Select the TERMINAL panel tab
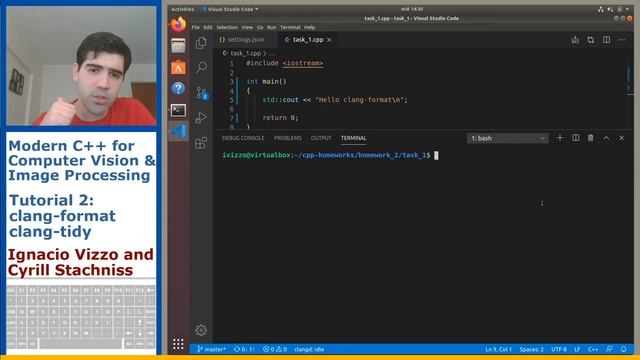This screenshot has height=360, width=640. pos(353,138)
